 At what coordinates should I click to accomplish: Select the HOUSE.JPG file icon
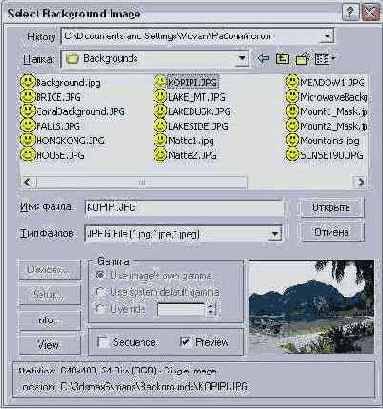pyautogui.click(x=28, y=155)
